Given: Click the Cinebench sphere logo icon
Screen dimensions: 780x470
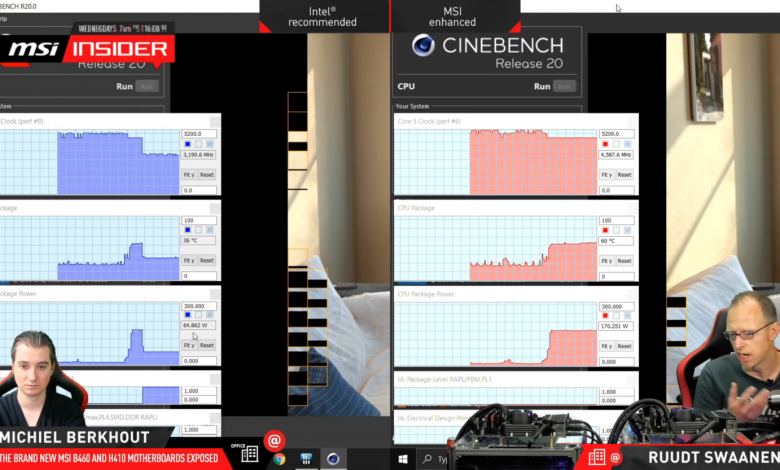Looking at the screenshot, I should (423, 46).
